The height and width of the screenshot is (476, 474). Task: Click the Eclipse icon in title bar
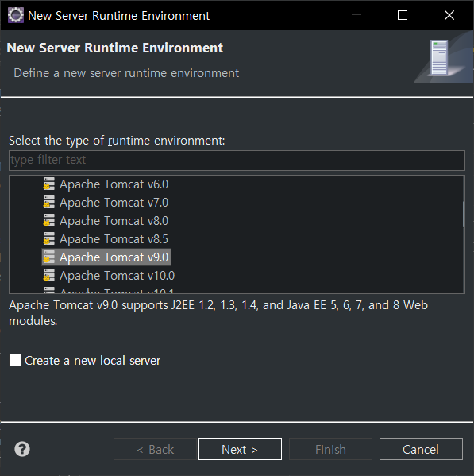(x=15, y=15)
